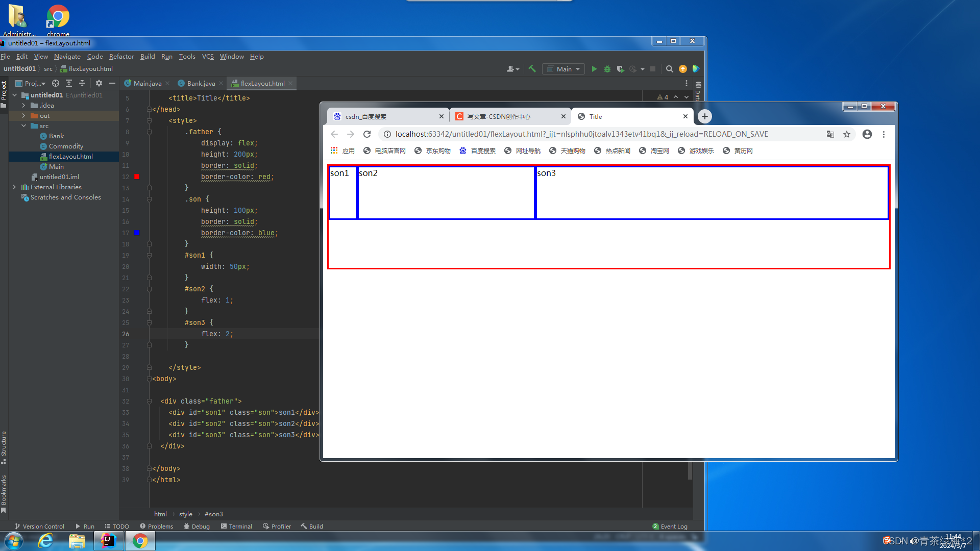Switch to the Bank.java editor tab
The height and width of the screenshot is (551, 980).
(x=201, y=83)
